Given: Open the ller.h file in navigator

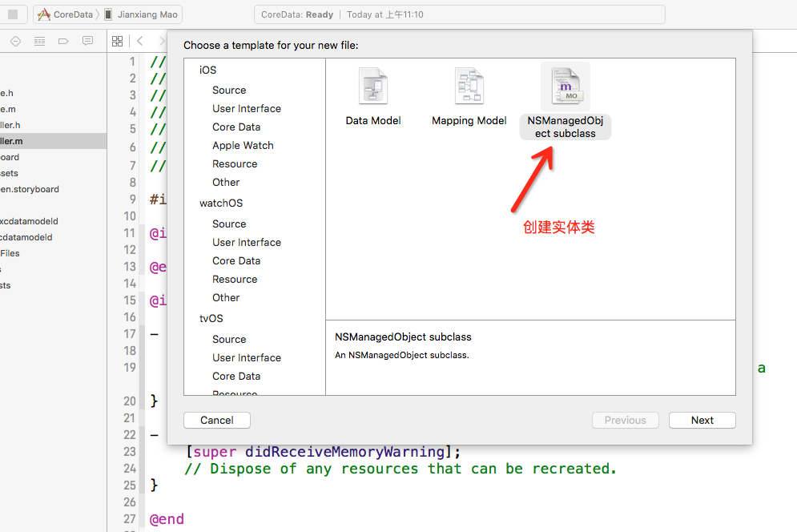Looking at the screenshot, I should [10, 125].
